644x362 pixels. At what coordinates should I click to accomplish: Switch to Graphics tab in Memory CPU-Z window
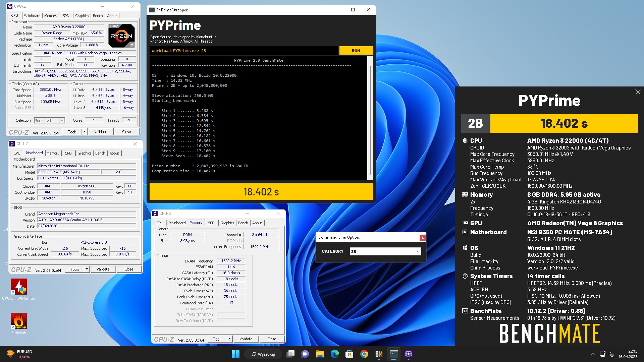pyautogui.click(x=227, y=223)
